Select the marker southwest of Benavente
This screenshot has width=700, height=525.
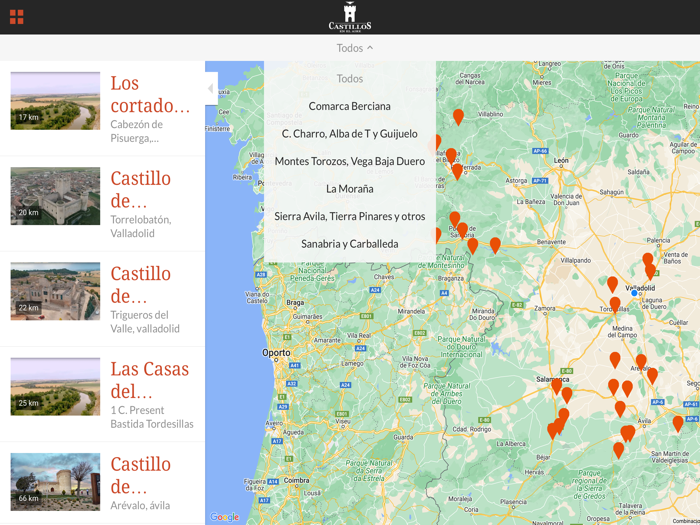(x=495, y=245)
